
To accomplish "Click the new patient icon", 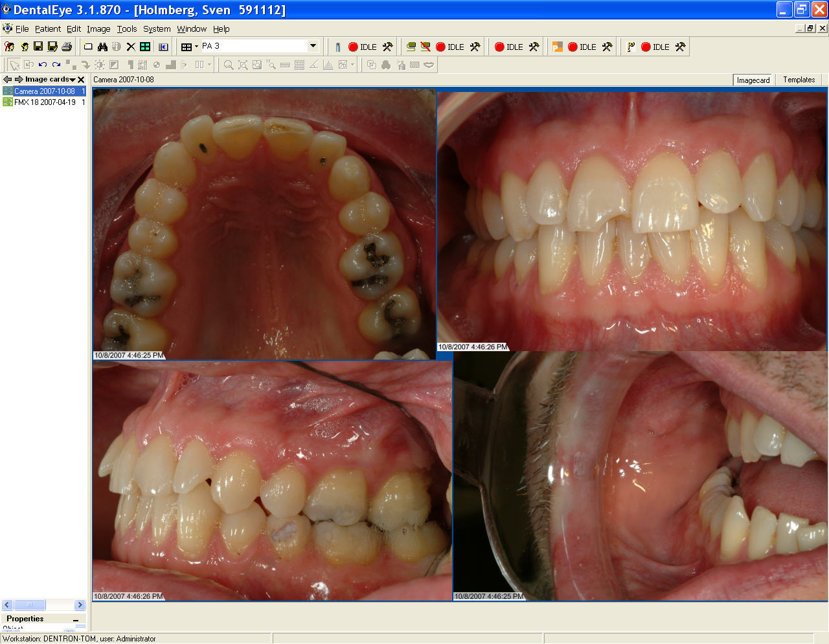I will [25, 47].
